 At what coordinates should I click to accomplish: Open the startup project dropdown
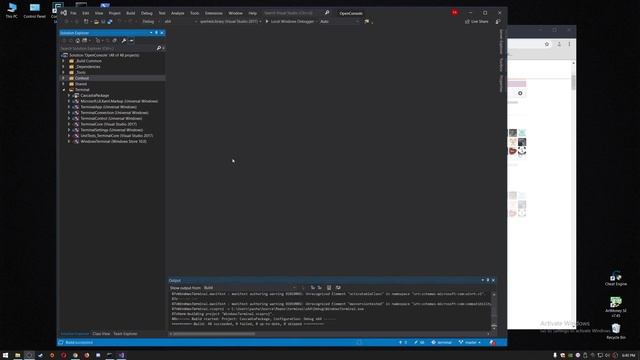click(230, 21)
